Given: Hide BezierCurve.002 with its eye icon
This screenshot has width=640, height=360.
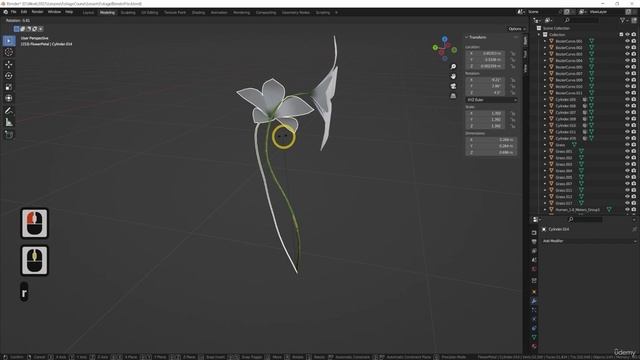Looking at the screenshot, I should [x=627, y=48].
